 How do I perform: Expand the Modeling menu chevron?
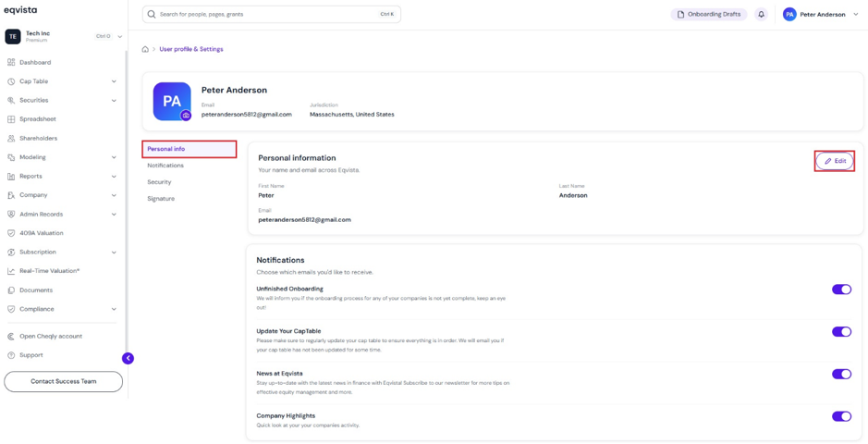(114, 157)
